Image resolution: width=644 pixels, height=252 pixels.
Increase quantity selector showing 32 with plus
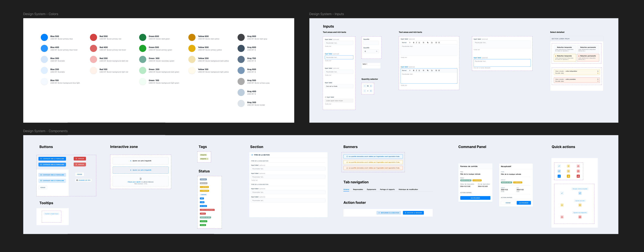click(x=371, y=86)
